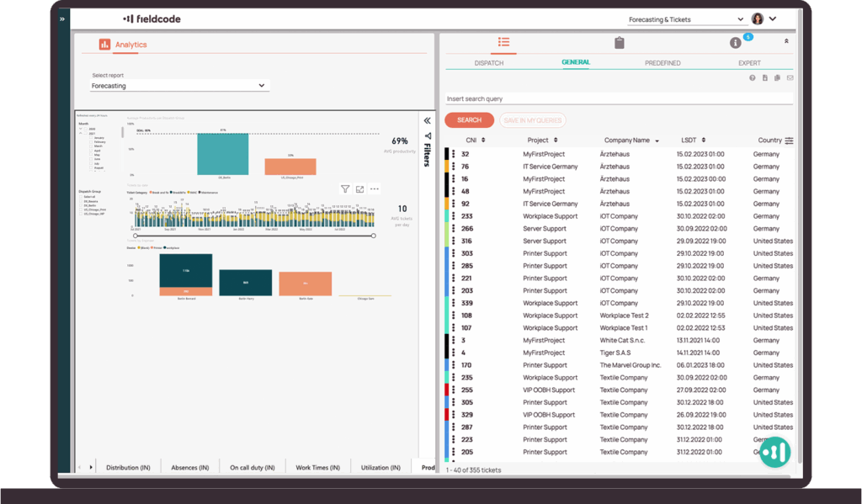Tick the Select all dispatch group checkbox

80,197
